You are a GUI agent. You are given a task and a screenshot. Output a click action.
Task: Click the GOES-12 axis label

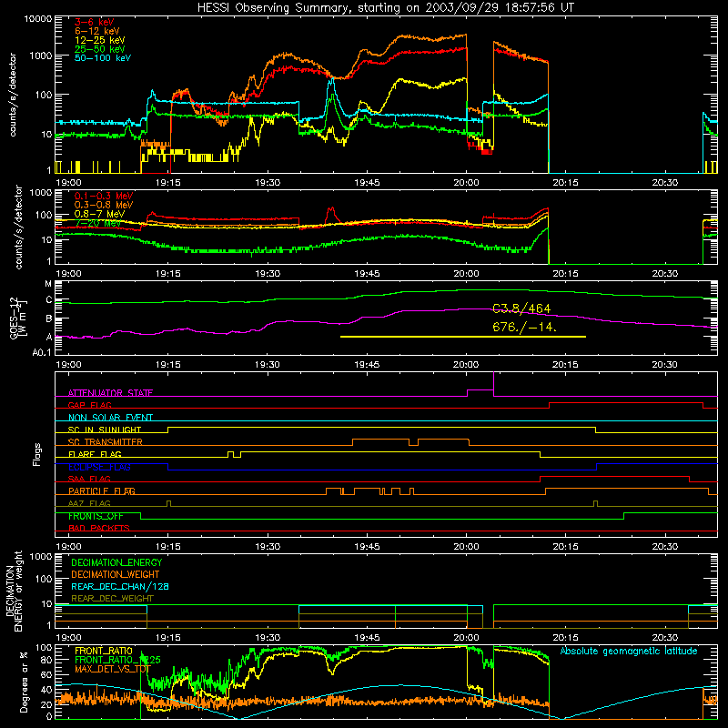(18, 318)
